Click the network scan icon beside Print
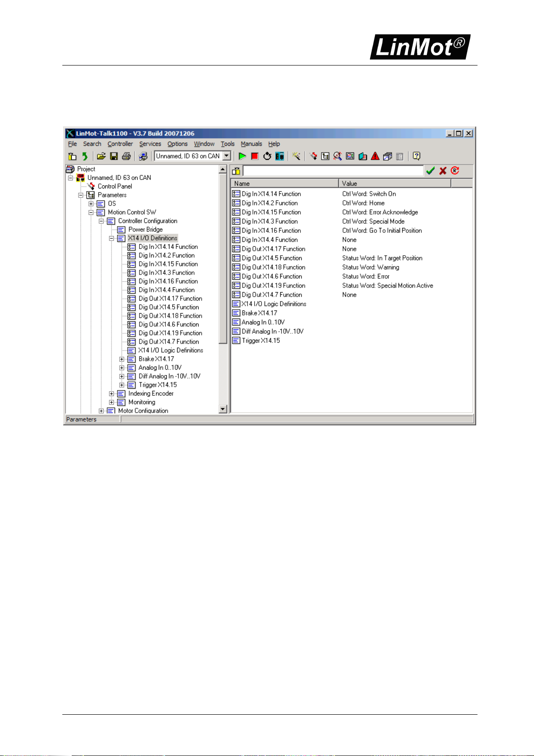This screenshot has height=756, width=534. point(143,156)
